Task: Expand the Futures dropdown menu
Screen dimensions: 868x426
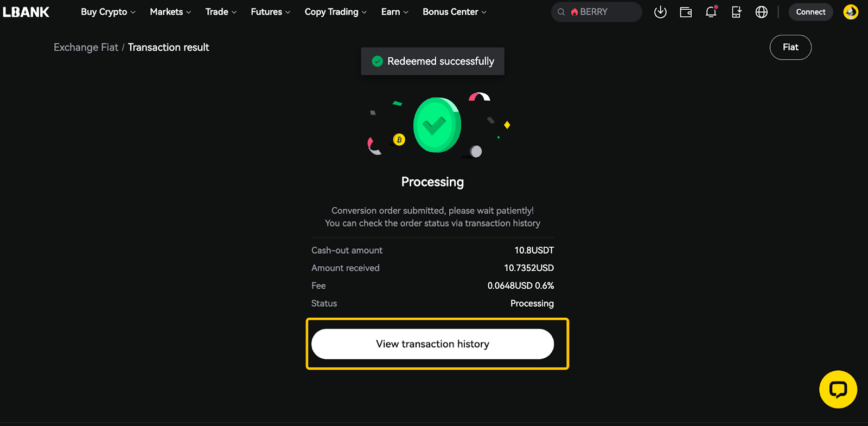Action: pos(270,12)
